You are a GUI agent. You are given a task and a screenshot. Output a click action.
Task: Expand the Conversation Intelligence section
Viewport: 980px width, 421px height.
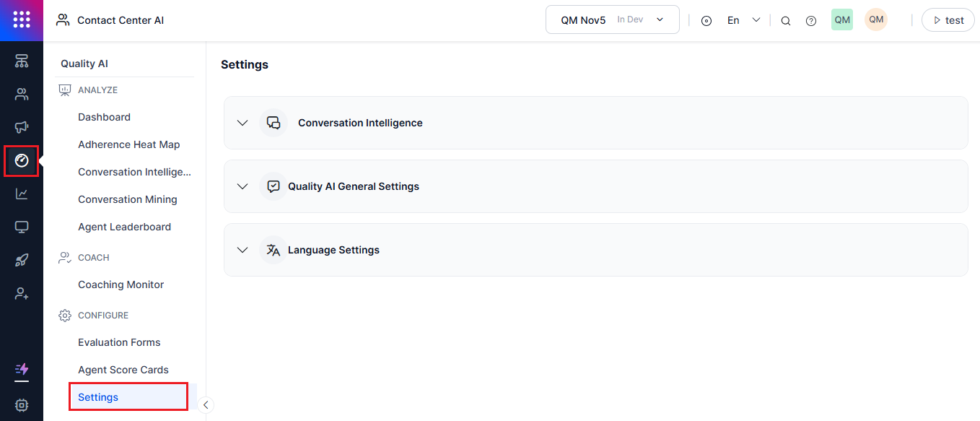(595, 123)
